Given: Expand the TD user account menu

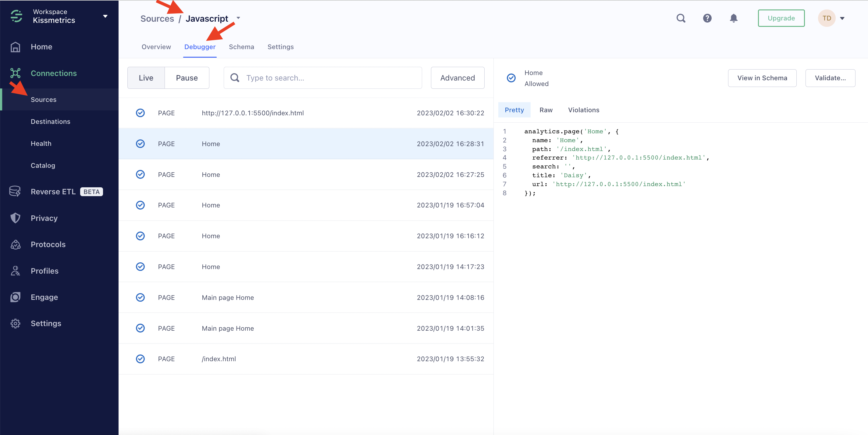Looking at the screenshot, I should (842, 18).
